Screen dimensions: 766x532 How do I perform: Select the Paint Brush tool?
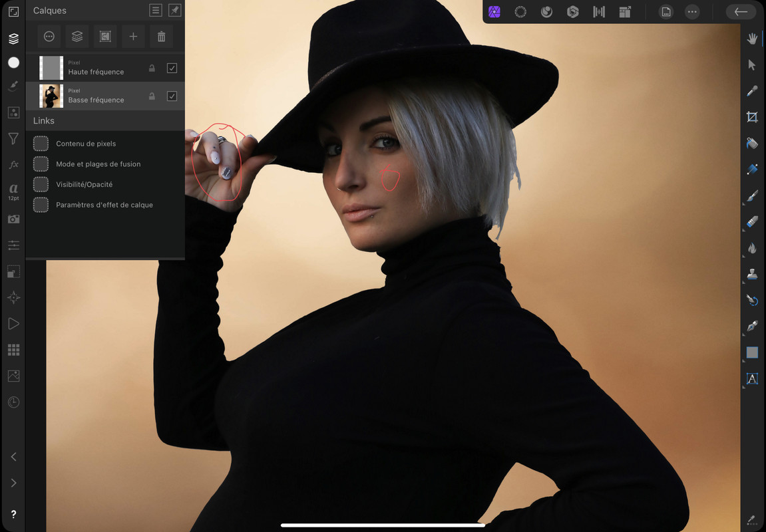pyautogui.click(x=752, y=196)
